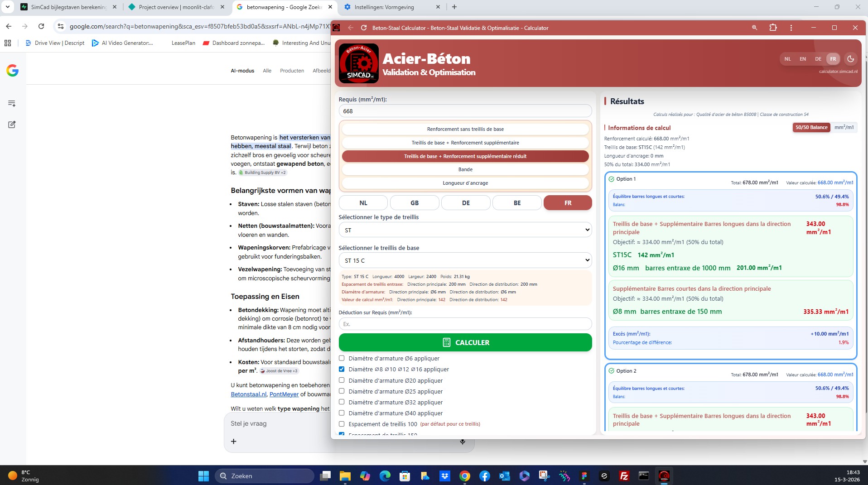Open the Snipping Tool from the taskbar

pos(544,476)
